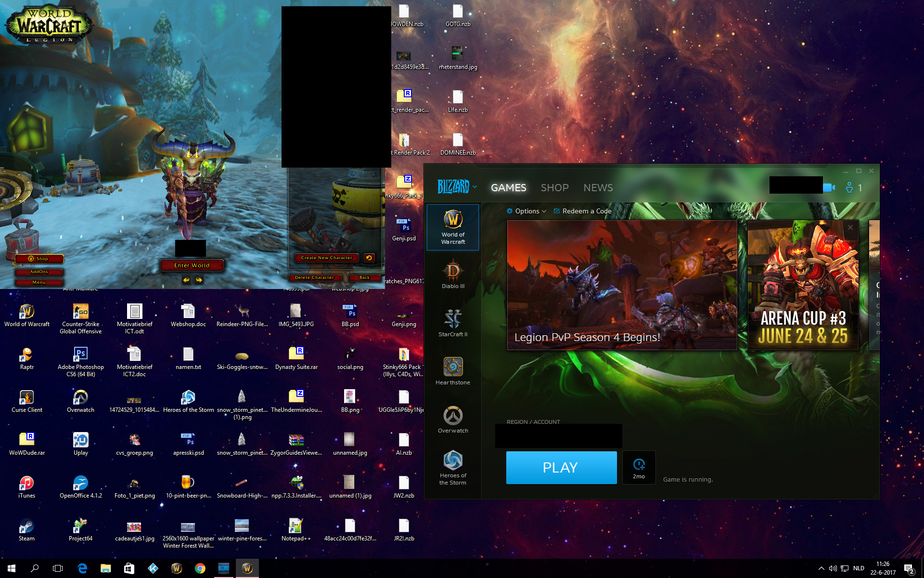The width and height of the screenshot is (924, 578).
Task: Open the WoW in-game Shop
Action: (38, 259)
